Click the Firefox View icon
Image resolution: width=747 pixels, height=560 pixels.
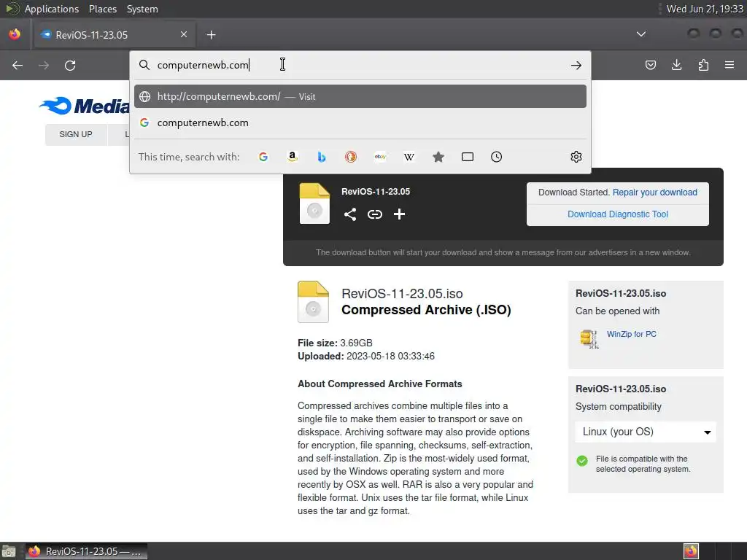click(15, 34)
